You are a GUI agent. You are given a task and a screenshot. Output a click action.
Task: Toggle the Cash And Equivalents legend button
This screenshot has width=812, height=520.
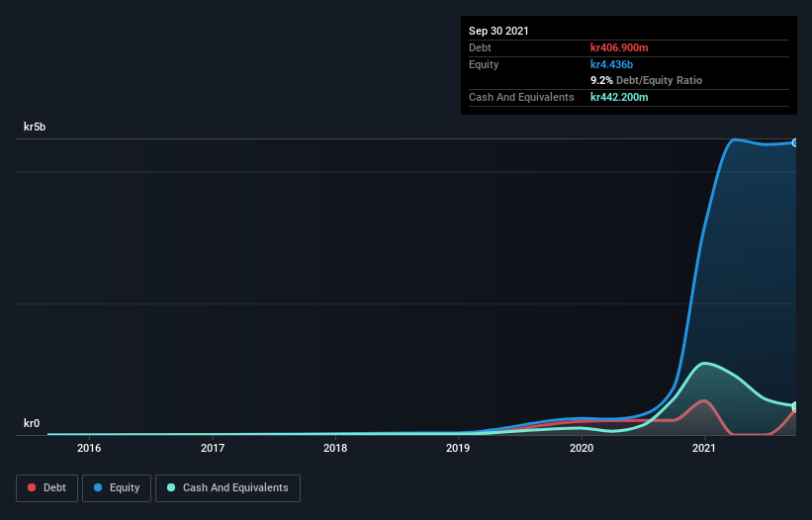point(227,488)
